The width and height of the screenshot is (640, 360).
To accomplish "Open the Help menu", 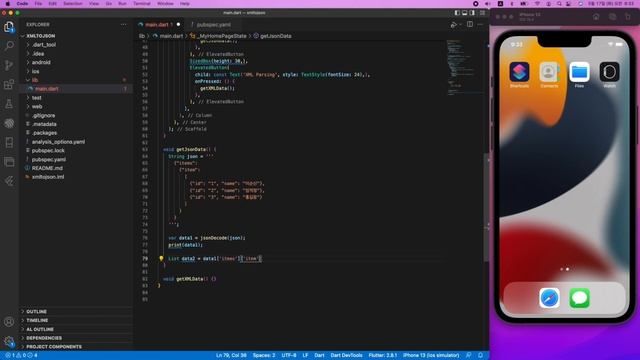I will 184,3.
